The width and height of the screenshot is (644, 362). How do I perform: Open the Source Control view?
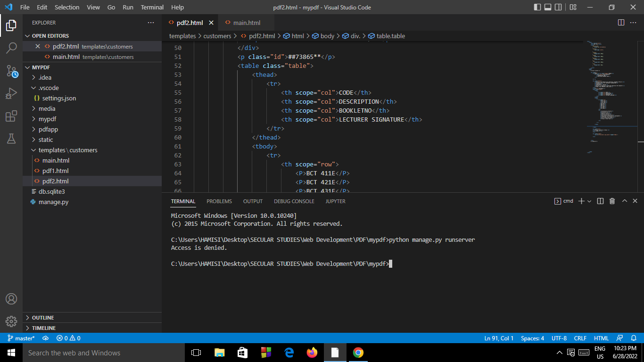[11, 71]
